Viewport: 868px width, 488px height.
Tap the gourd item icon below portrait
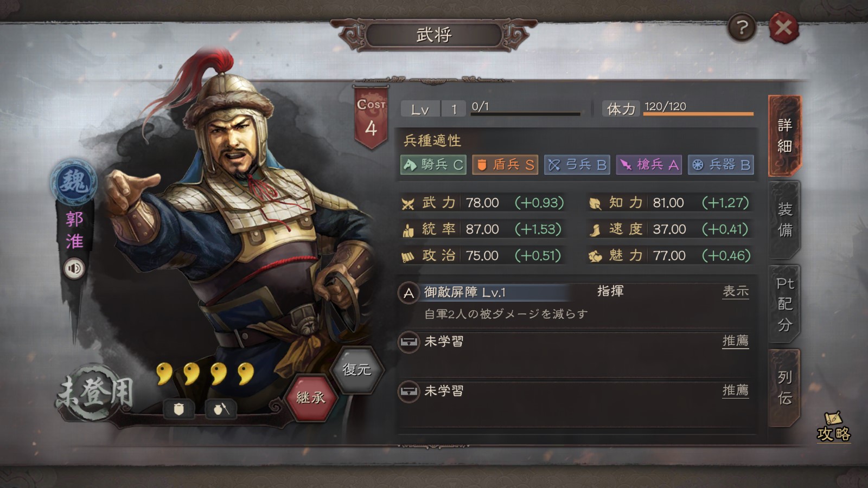tap(221, 409)
